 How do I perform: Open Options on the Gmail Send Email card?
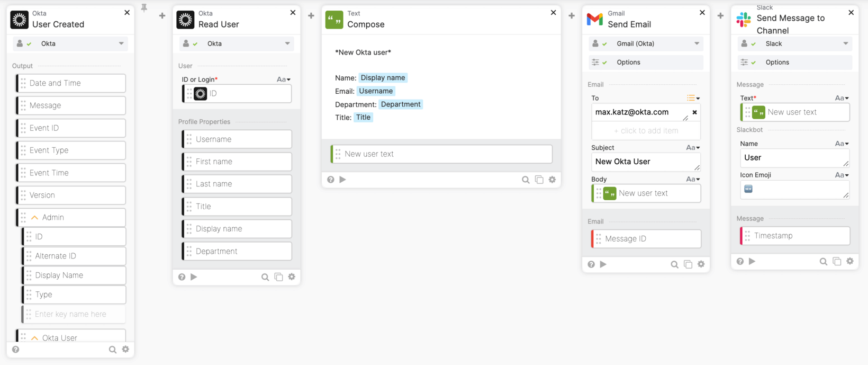pyautogui.click(x=646, y=63)
